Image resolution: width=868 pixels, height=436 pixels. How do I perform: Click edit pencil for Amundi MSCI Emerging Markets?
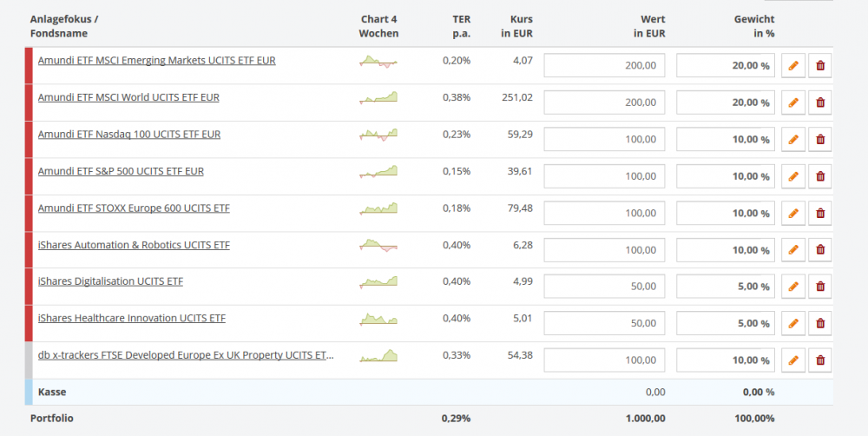[x=793, y=65]
